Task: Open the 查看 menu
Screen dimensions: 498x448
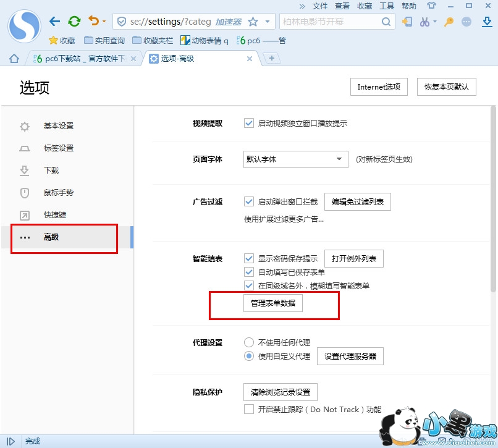Action: (x=342, y=6)
